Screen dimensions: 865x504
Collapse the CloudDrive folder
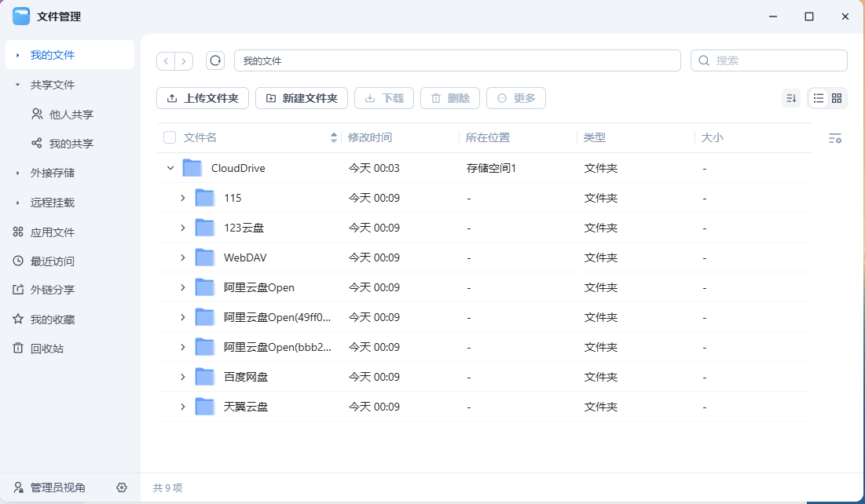(170, 167)
